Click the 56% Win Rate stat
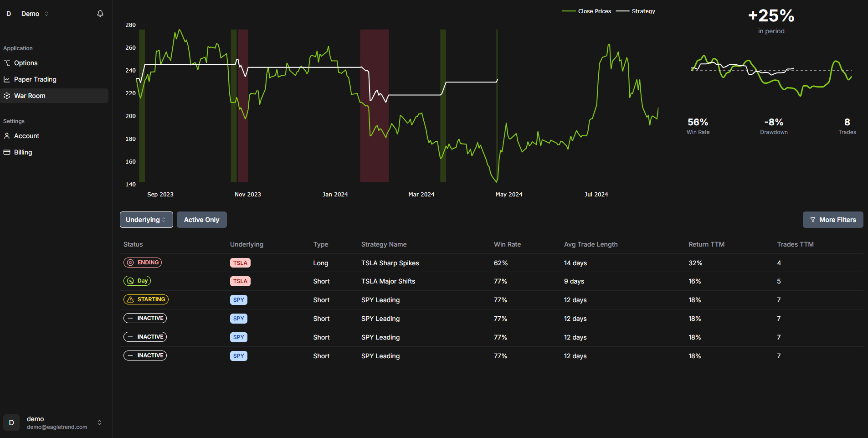Image resolution: width=868 pixels, height=438 pixels. click(x=698, y=126)
